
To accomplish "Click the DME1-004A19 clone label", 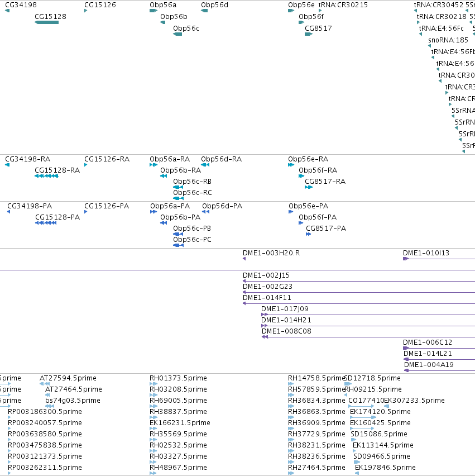I will pos(429,365).
